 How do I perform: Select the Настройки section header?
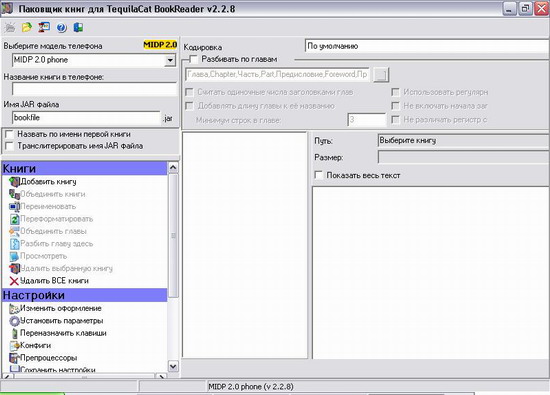pos(85,295)
